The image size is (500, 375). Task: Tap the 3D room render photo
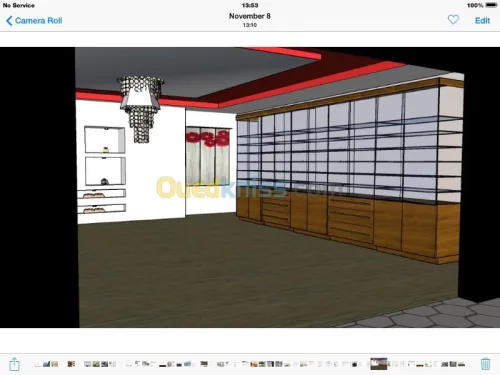click(250, 187)
